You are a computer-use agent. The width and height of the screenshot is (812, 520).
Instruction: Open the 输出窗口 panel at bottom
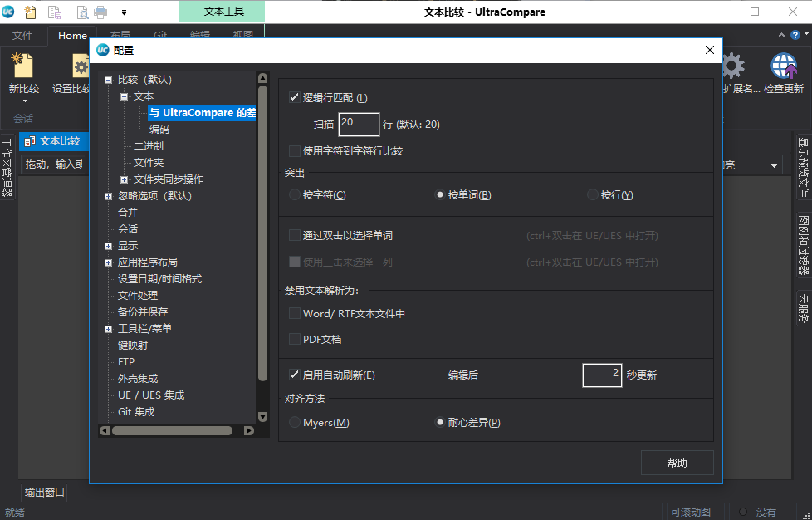point(43,493)
